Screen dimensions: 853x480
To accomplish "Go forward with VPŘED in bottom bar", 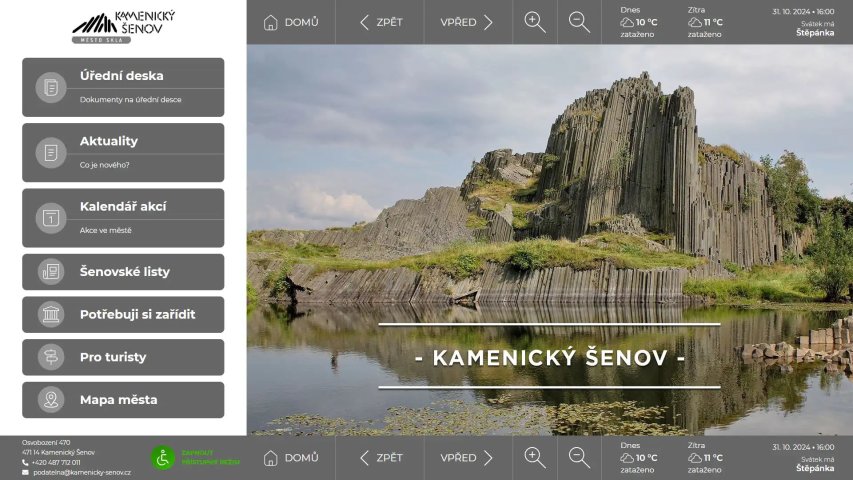I will pos(467,457).
